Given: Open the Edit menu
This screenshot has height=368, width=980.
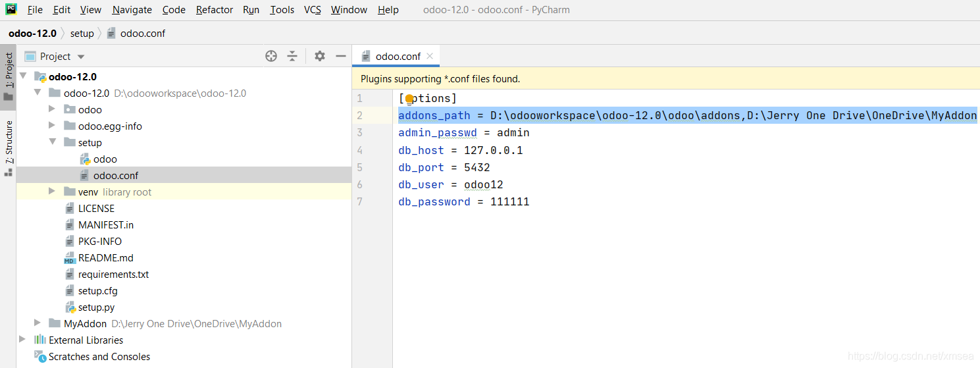Looking at the screenshot, I should (62, 10).
